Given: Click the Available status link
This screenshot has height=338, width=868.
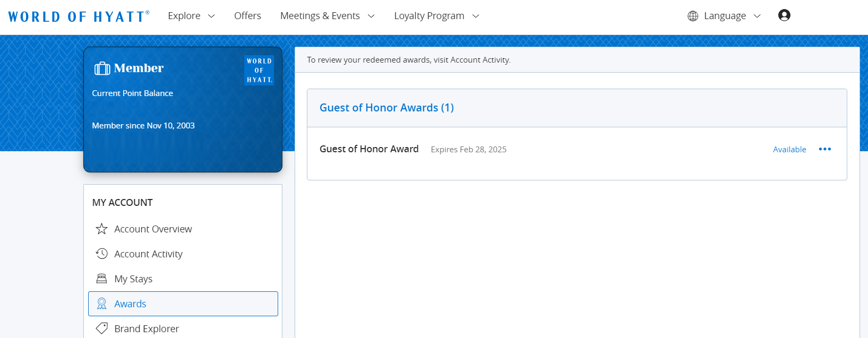Looking at the screenshot, I should pos(789,149).
